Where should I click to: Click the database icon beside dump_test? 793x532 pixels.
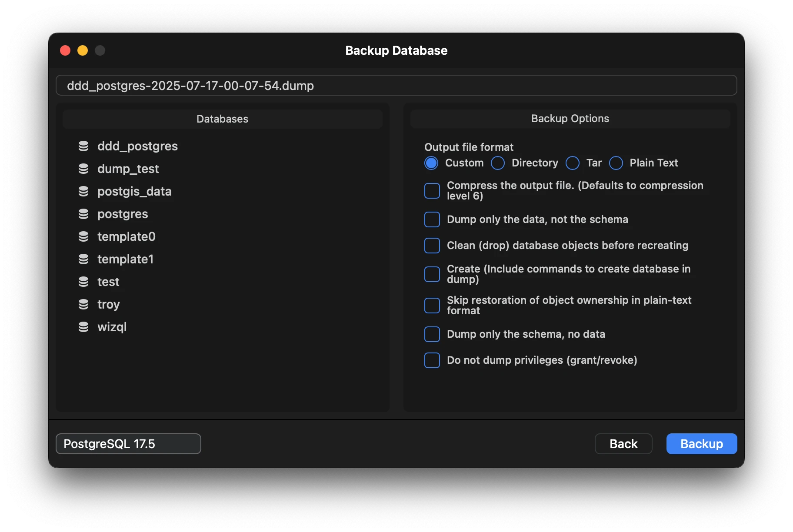(83, 169)
